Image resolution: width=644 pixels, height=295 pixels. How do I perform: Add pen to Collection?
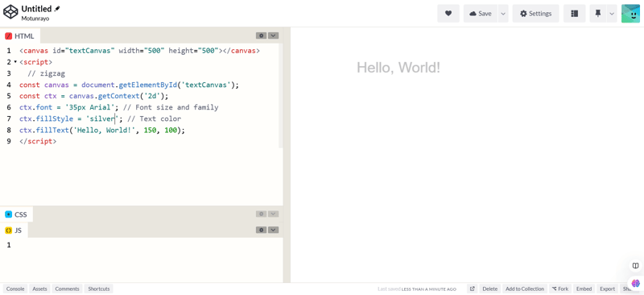[525, 289]
